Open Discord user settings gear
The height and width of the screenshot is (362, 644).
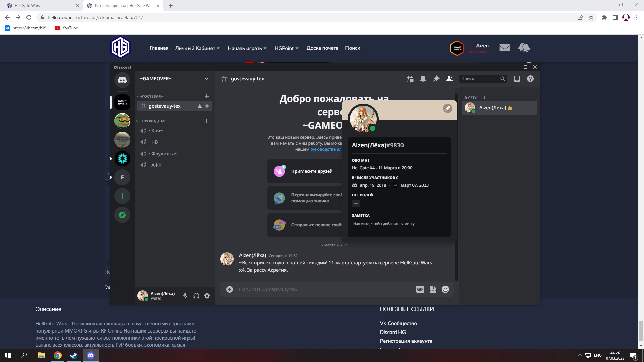click(207, 296)
